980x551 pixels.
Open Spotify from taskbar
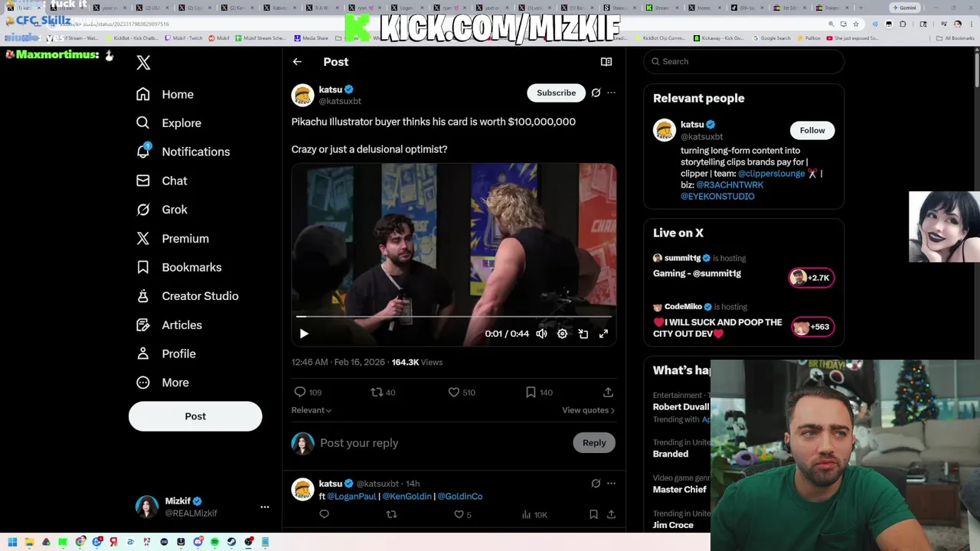pyautogui.click(x=214, y=542)
